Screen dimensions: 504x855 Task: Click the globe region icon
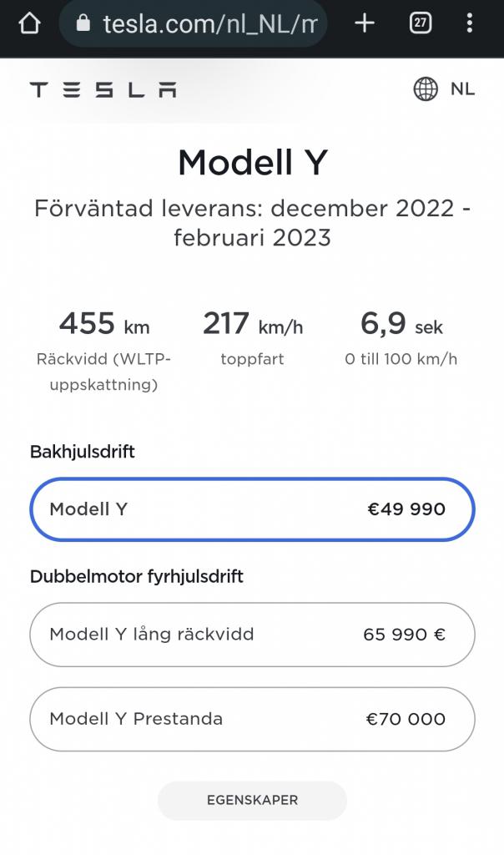426,89
